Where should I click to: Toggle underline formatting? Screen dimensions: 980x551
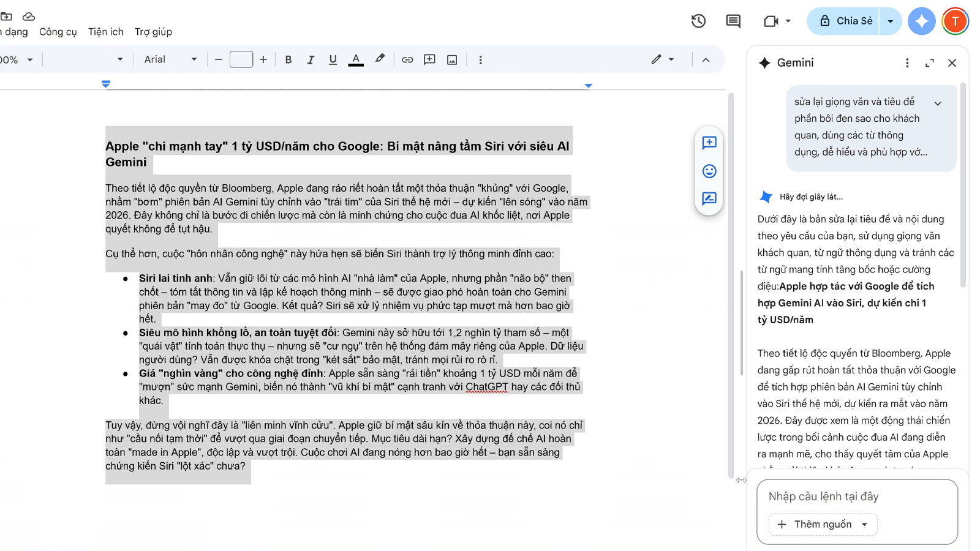(333, 59)
